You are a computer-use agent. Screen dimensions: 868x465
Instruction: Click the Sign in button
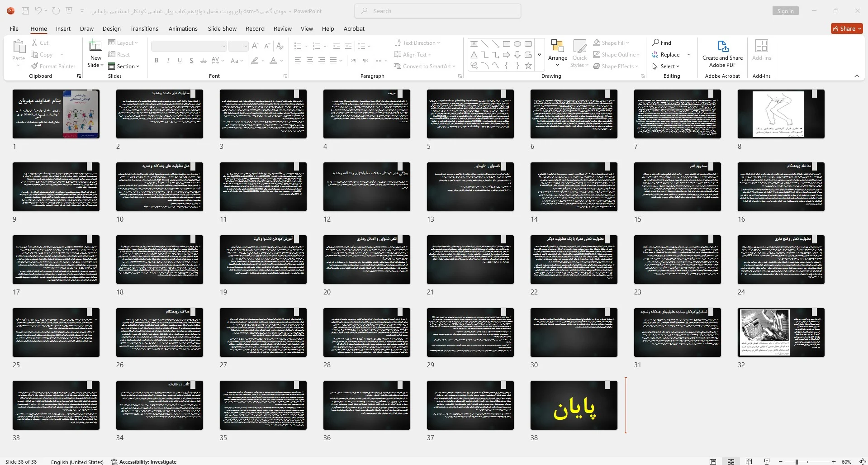(785, 11)
